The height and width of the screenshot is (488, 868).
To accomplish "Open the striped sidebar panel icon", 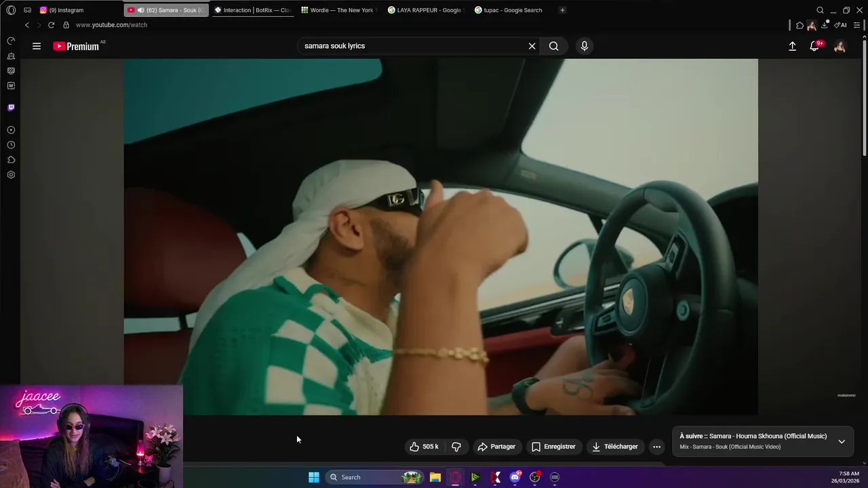I will point(11,70).
